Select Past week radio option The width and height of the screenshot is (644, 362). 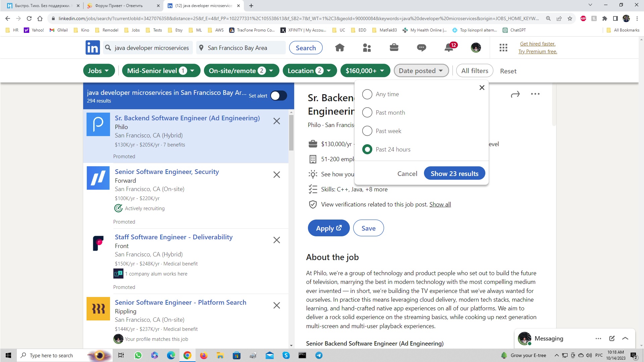pos(367,131)
